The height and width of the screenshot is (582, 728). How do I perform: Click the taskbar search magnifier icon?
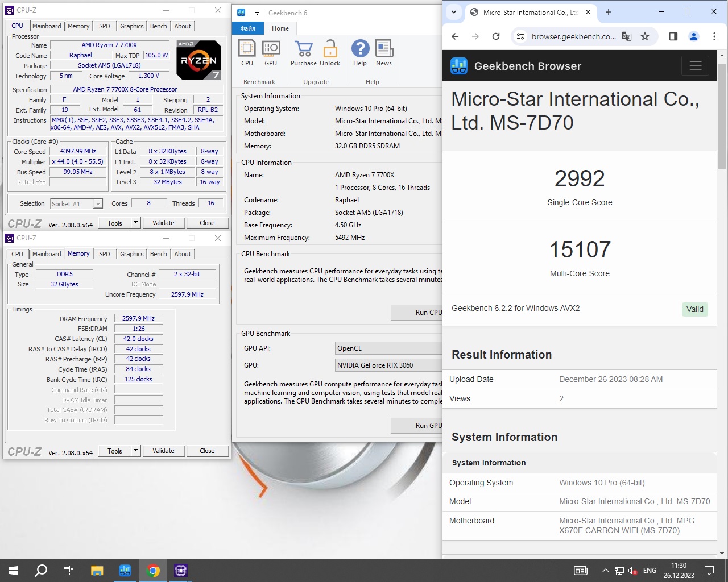coord(41,571)
